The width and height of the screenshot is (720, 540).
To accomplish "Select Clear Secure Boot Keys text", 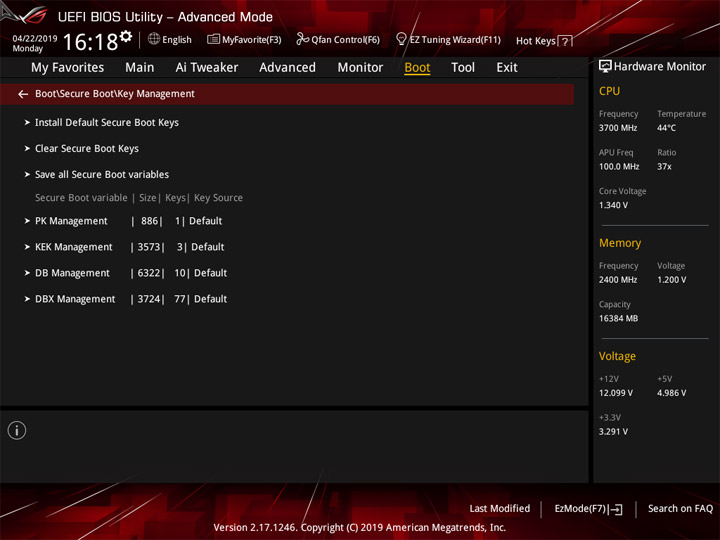I will (x=87, y=149).
